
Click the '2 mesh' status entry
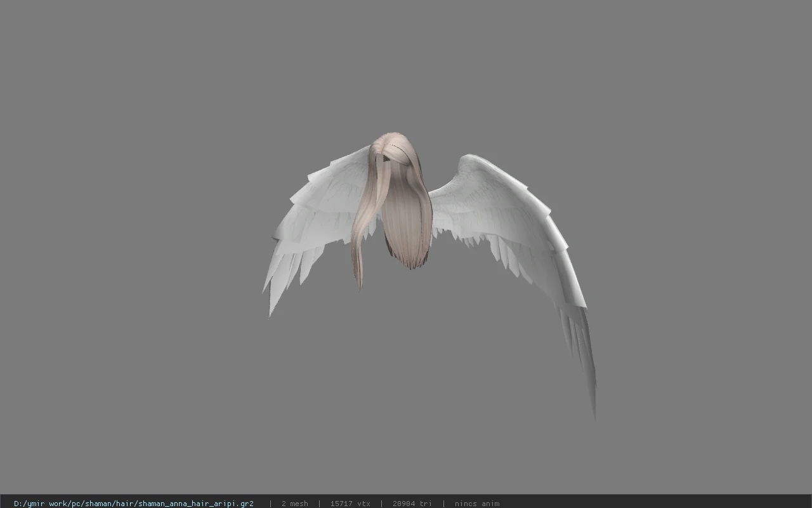[x=295, y=504]
